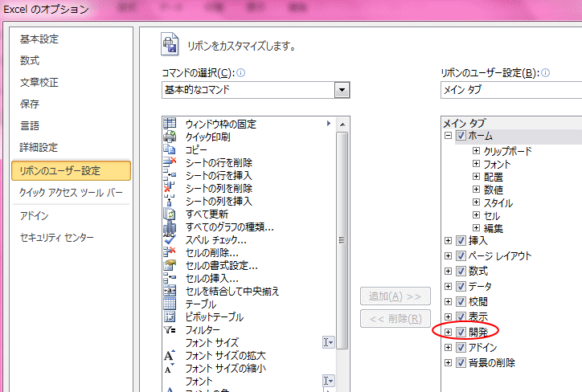Click info icon beside リボンのユーザー設定(B)

(x=545, y=72)
